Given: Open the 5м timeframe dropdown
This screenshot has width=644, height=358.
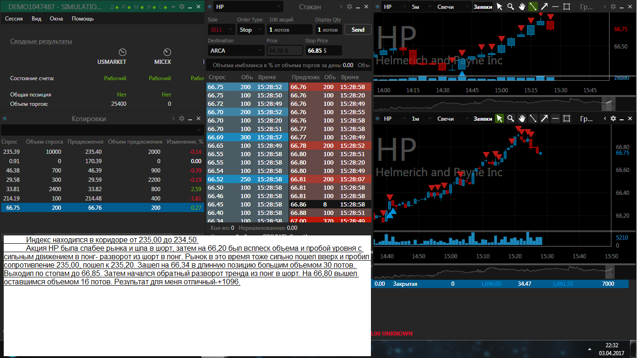Looking at the screenshot, I should pos(421,7).
